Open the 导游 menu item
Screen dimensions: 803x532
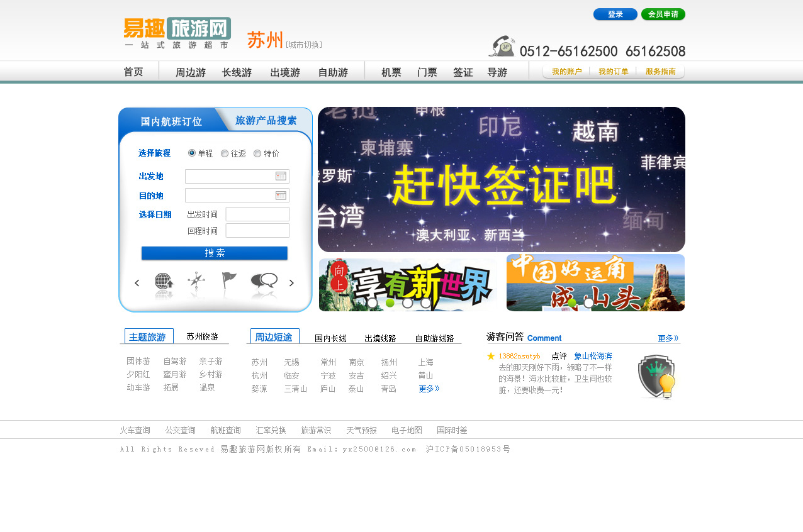pyautogui.click(x=497, y=72)
